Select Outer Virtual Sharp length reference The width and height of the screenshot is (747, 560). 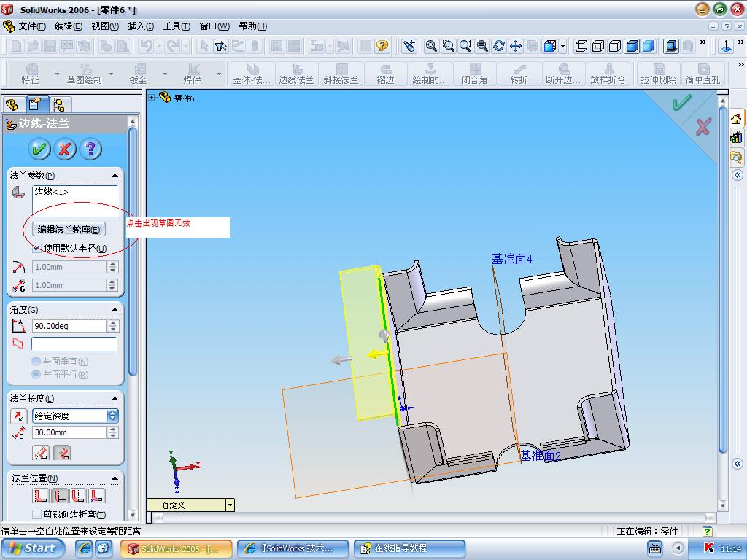pos(41,452)
